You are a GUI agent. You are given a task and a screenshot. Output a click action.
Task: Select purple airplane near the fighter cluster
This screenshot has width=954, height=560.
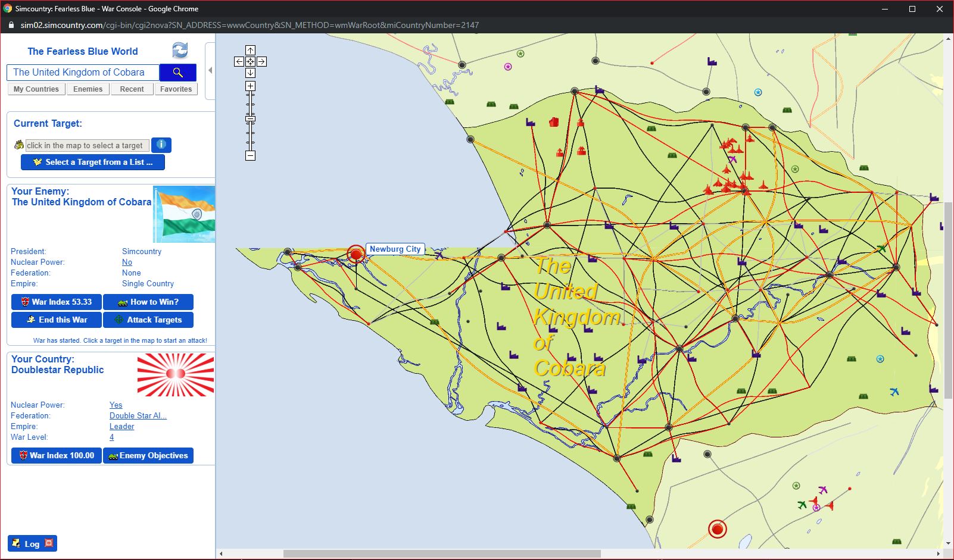point(732,159)
